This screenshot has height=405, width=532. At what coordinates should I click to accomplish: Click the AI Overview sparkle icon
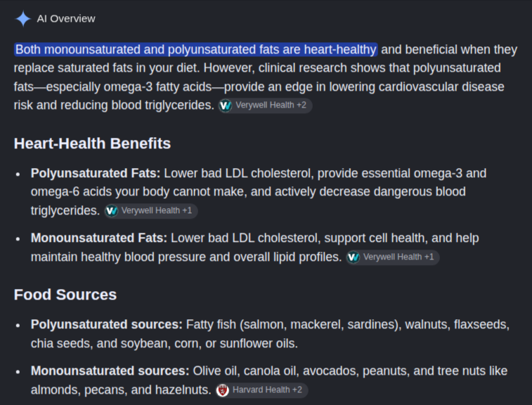click(23, 19)
